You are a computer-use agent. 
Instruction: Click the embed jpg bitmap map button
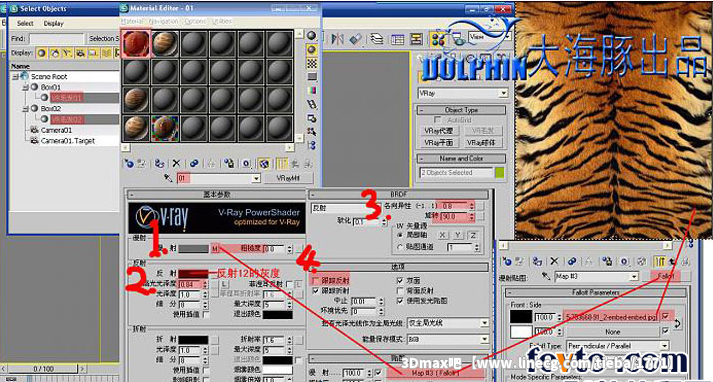click(x=611, y=317)
